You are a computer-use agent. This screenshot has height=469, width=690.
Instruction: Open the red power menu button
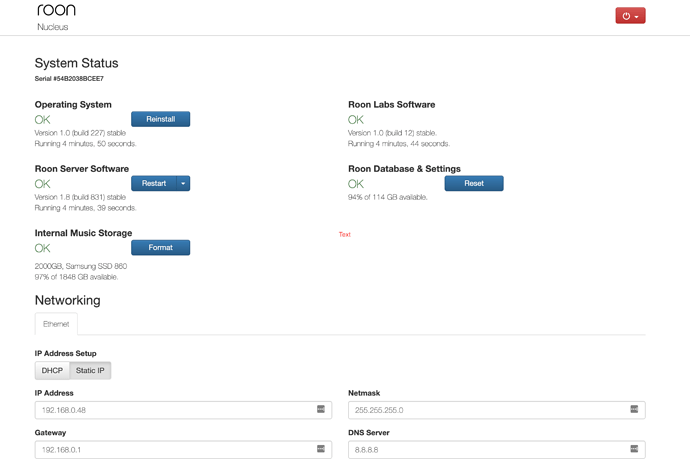click(x=630, y=16)
